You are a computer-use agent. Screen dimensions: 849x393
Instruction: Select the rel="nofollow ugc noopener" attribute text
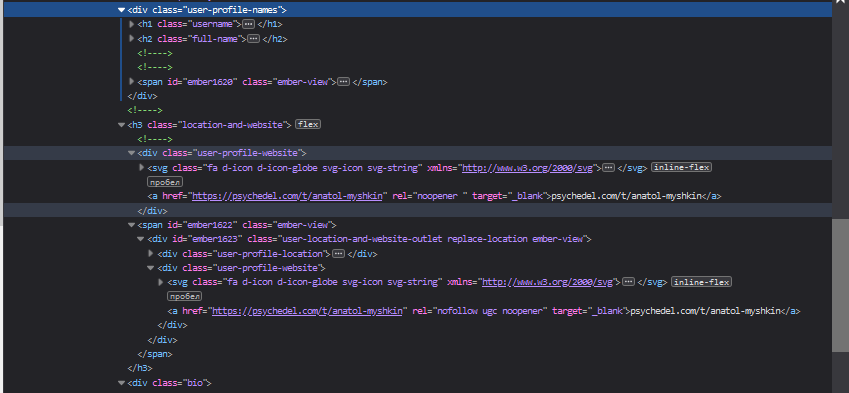click(480, 311)
